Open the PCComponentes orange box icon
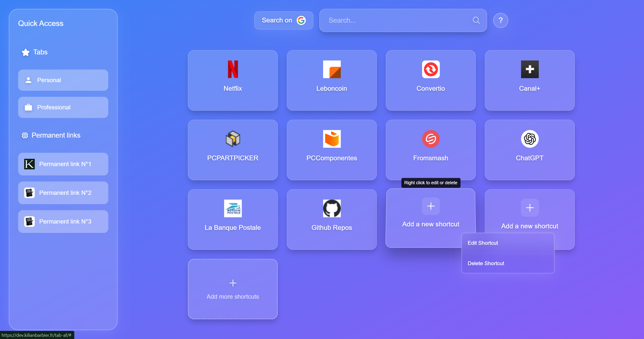Viewport: 644px width, 339px height. point(332,139)
